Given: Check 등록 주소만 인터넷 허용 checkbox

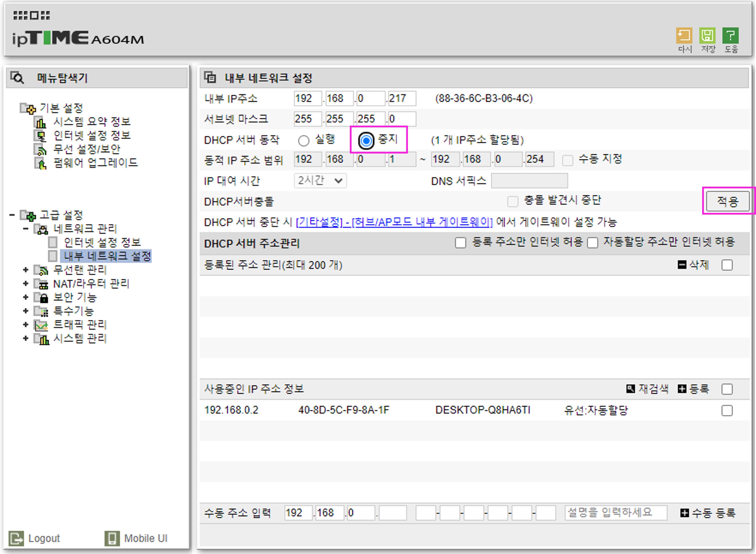Looking at the screenshot, I should 460,242.
